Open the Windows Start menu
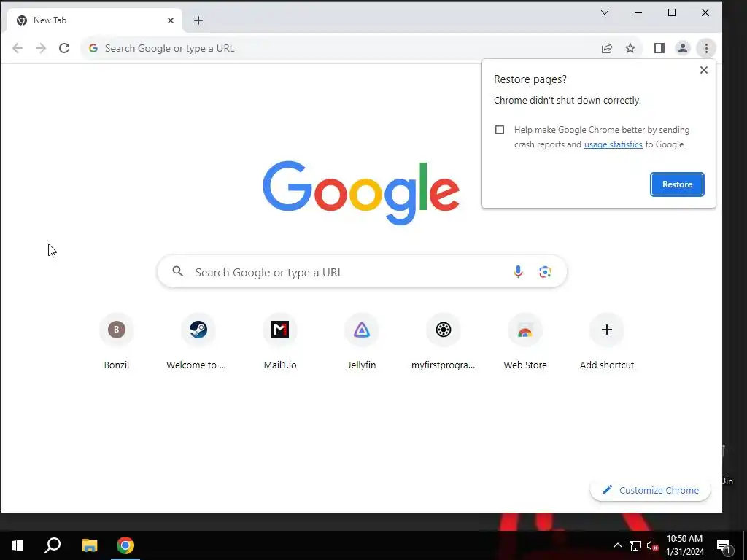The image size is (747, 560). coord(18,545)
